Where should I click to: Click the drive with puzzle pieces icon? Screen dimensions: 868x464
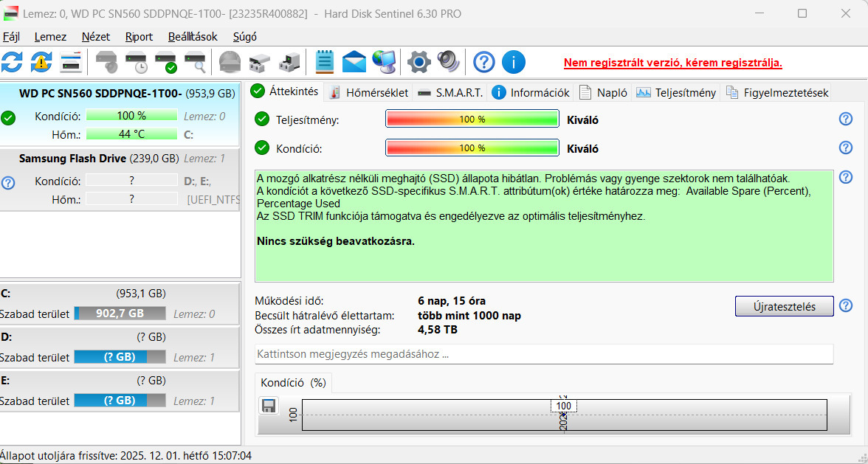[x=259, y=62]
